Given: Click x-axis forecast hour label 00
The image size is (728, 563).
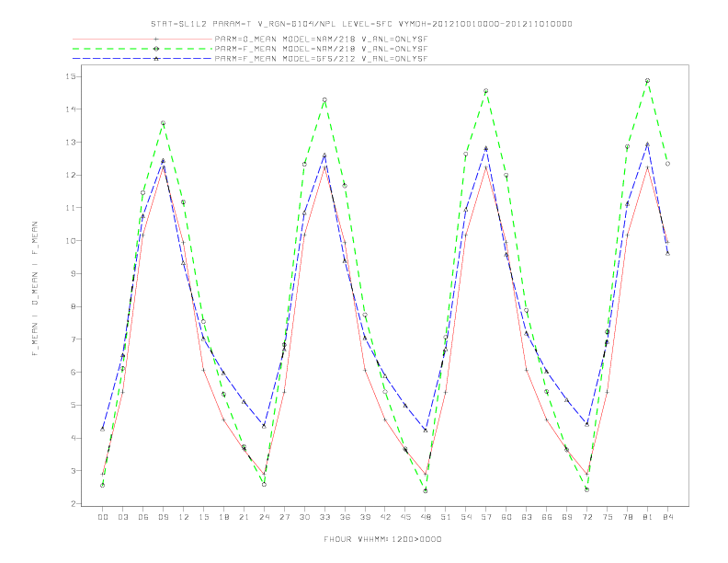Looking at the screenshot, I should (x=103, y=517).
